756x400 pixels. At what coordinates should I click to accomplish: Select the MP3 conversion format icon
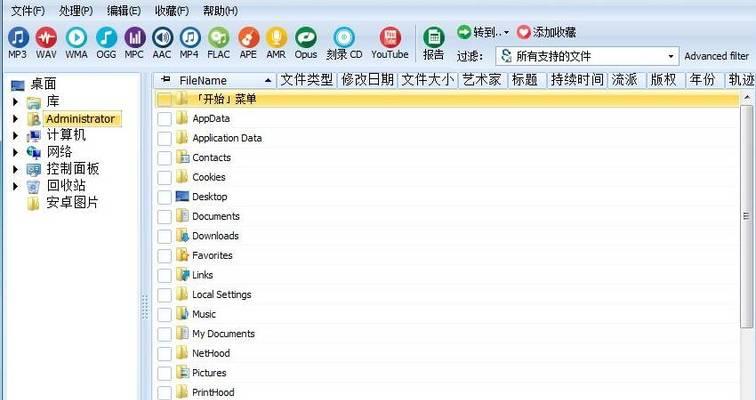coord(18,38)
